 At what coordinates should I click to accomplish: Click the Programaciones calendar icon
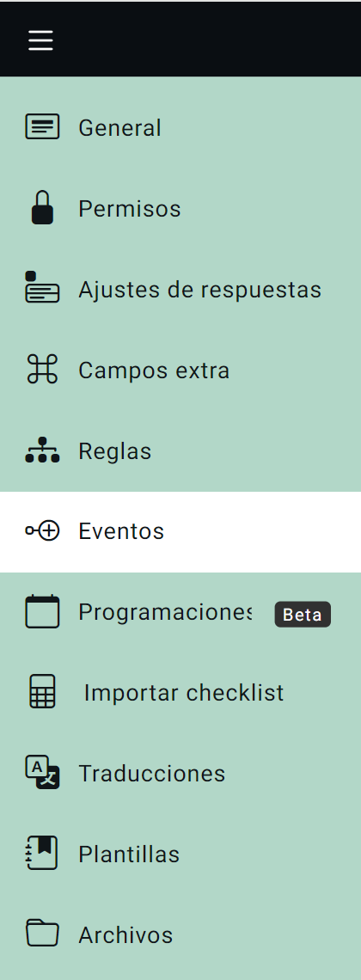tap(42, 611)
